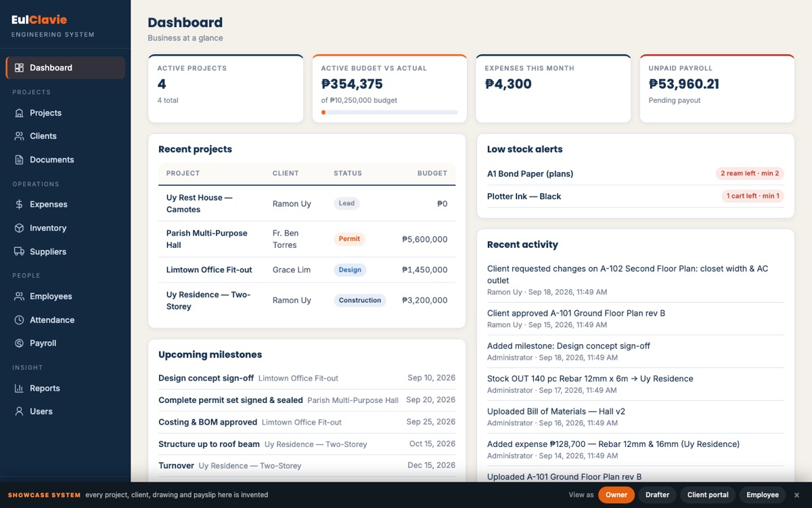
Task: Open Suppliers menu label
Action: (x=48, y=252)
